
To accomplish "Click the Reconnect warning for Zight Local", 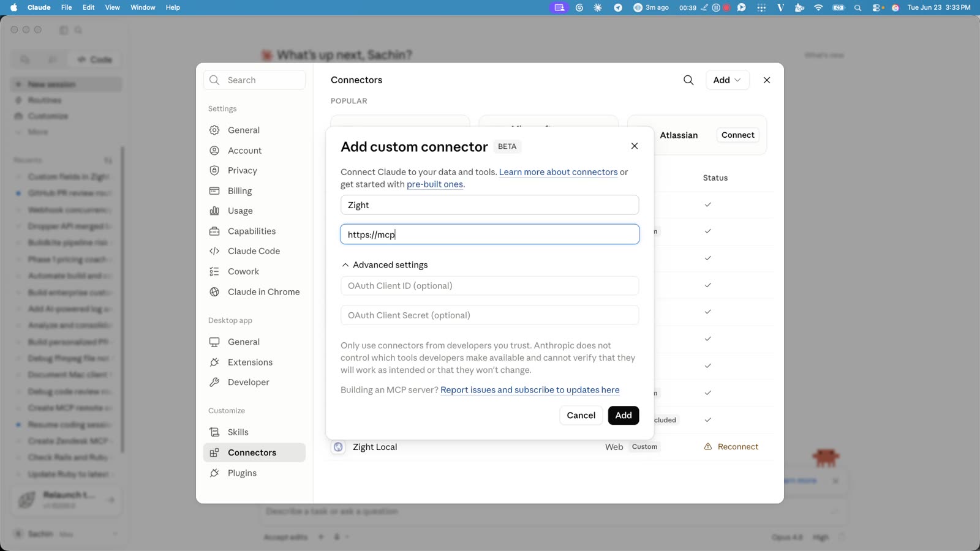I will [731, 447].
